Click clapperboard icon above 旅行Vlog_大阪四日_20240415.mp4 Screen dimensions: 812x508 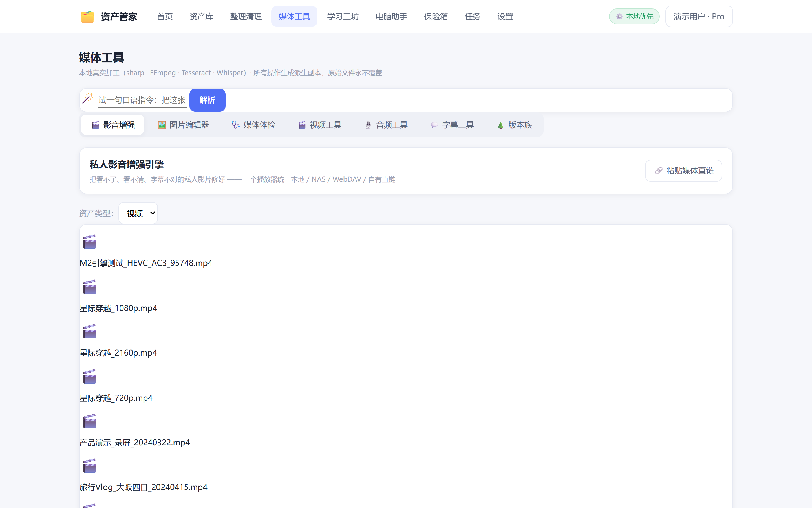(x=89, y=466)
